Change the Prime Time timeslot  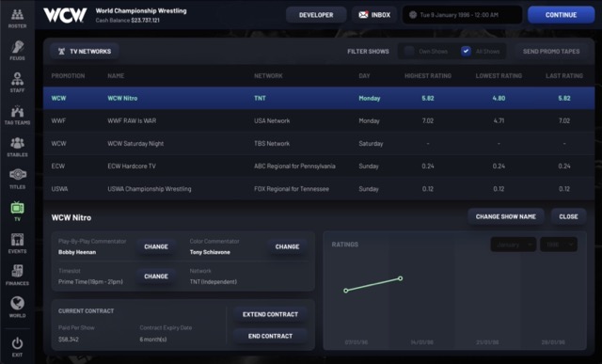click(x=156, y=277)
